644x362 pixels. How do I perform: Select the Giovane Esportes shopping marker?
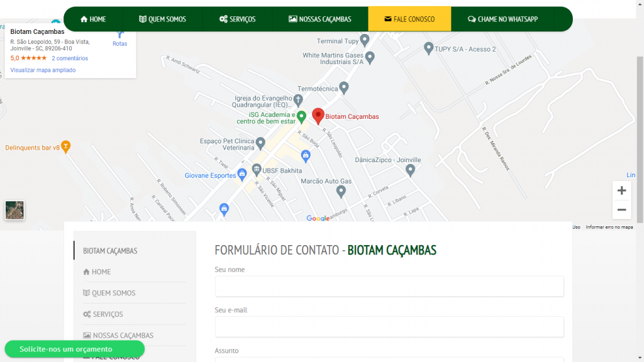[x=242, y=175]
